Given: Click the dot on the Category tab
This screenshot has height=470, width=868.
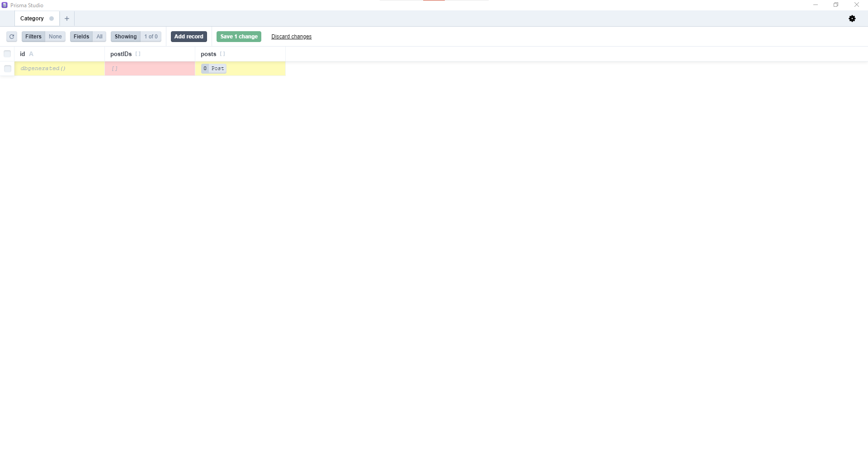Looking at the screenshot, I should tap(51, 19).
